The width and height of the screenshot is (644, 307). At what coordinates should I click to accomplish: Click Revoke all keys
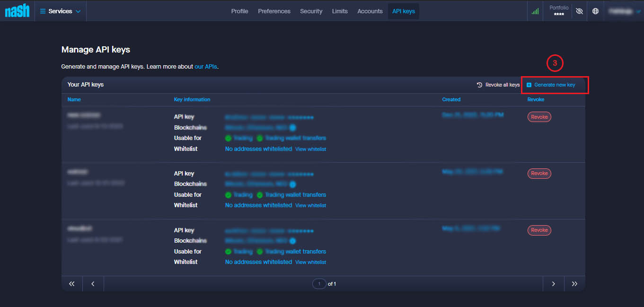[x=498, y=85]
